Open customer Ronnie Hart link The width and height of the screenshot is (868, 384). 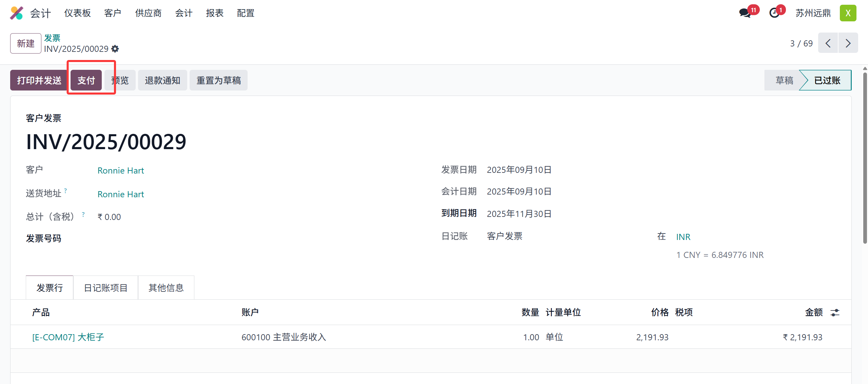tap(120, 170)
